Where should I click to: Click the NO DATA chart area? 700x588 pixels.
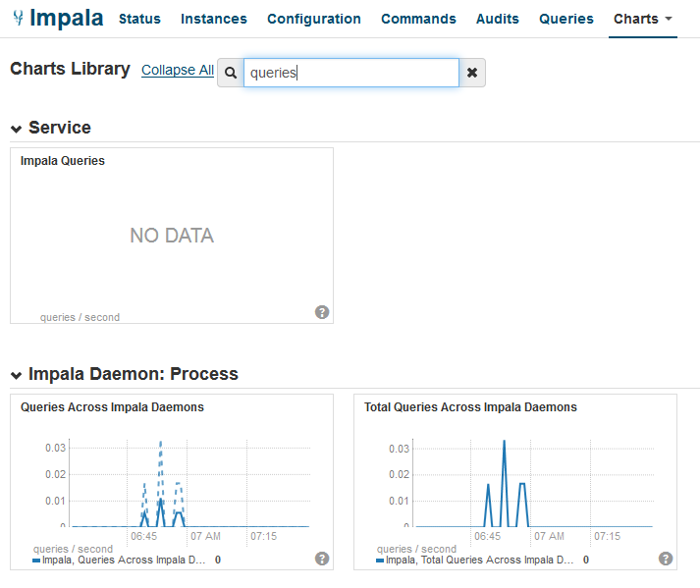[x=172, y=236]
